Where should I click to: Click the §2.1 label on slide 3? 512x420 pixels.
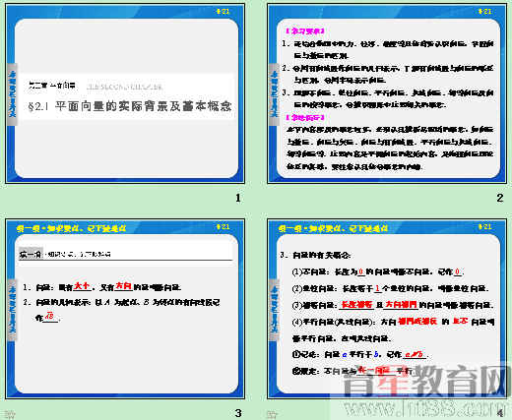pyautogui.click(x=223, y=226)
